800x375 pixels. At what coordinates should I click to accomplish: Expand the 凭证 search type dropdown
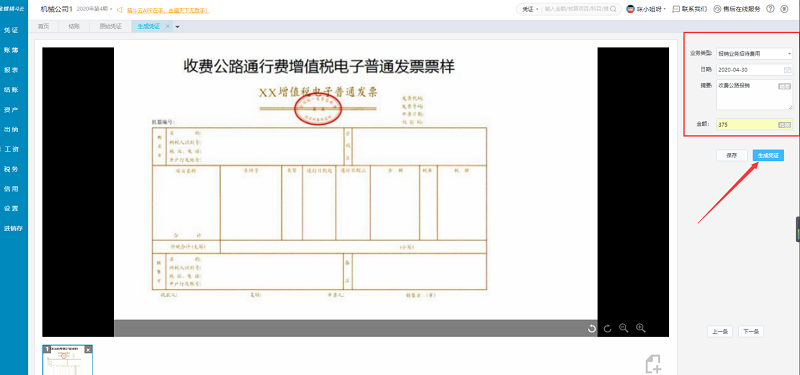(x=530, y=9)
